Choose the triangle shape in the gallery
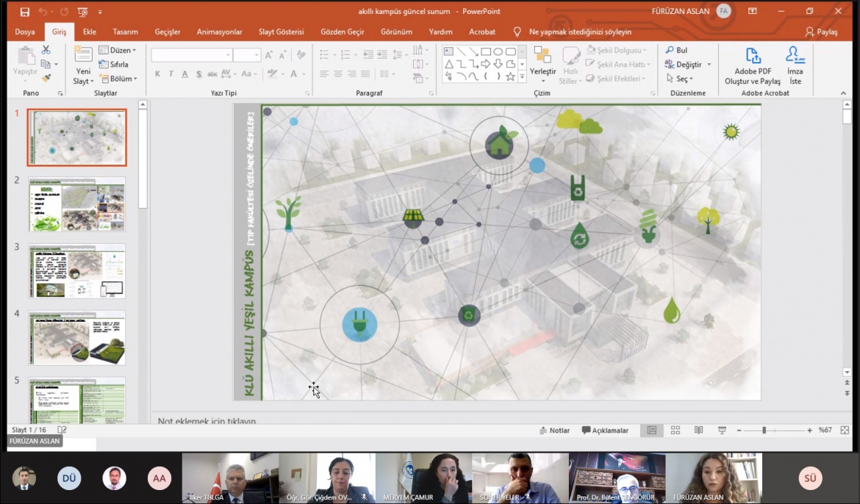Viewport: 860px width, 504px height. (448, 64)
